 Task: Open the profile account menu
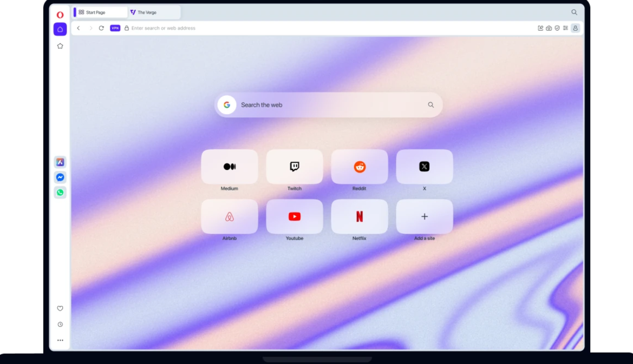pos(575,28)
